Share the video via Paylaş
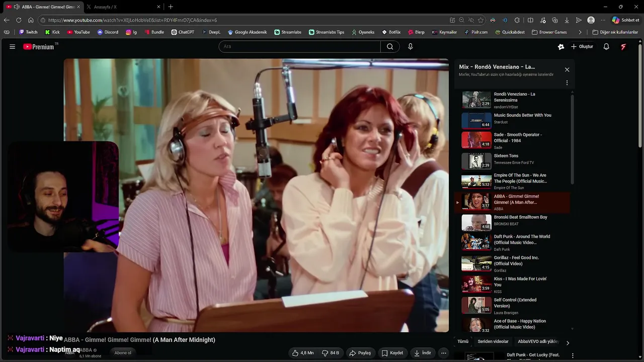 (x=360, y=353)
